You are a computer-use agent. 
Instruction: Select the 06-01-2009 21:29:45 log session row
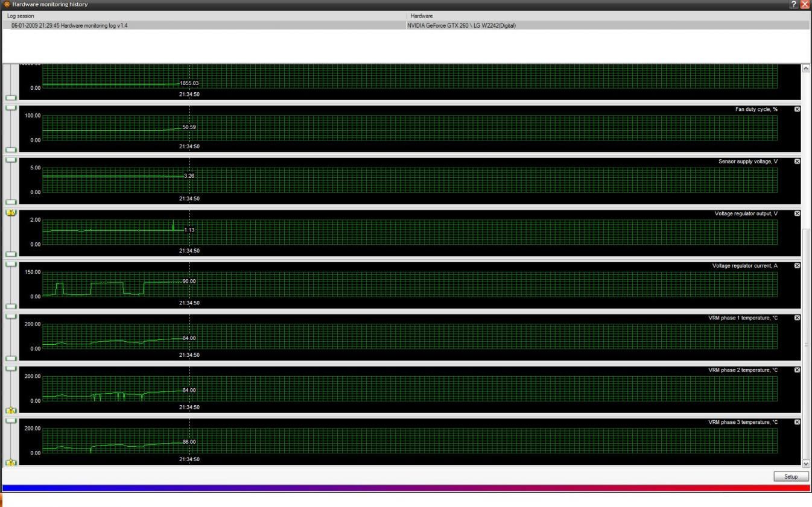(x=406, y=25)
